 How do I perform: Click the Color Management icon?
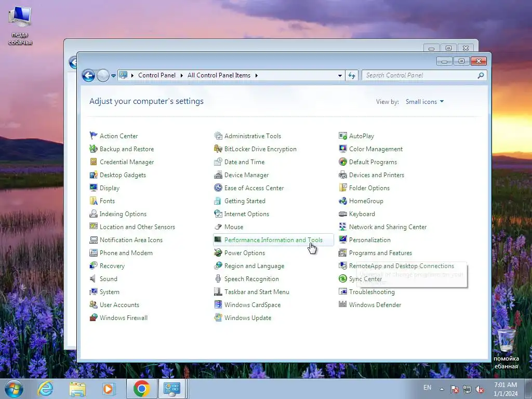(x=343, y=149)
